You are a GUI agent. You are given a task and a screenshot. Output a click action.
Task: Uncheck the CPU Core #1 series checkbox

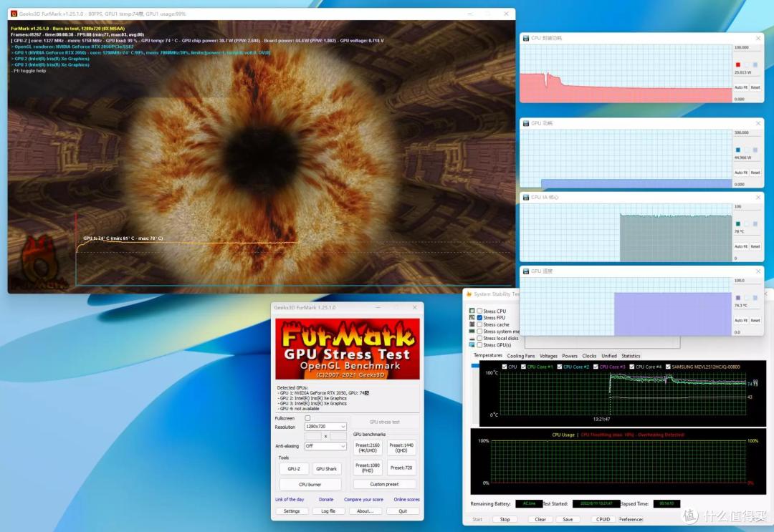tap(522, 367)
